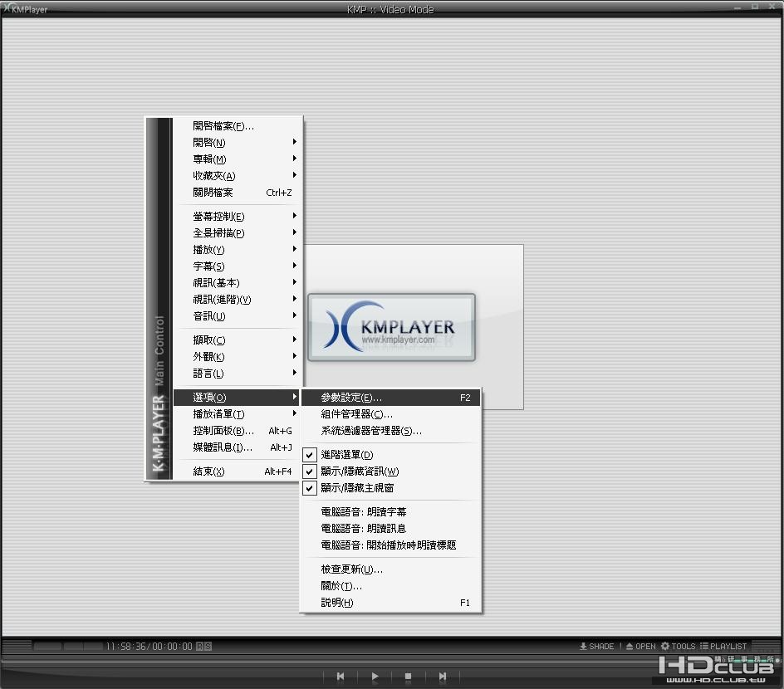Click 檢查更新(U)... entry
This screenshot has height=689, width=784.
(x=390, y=569)
